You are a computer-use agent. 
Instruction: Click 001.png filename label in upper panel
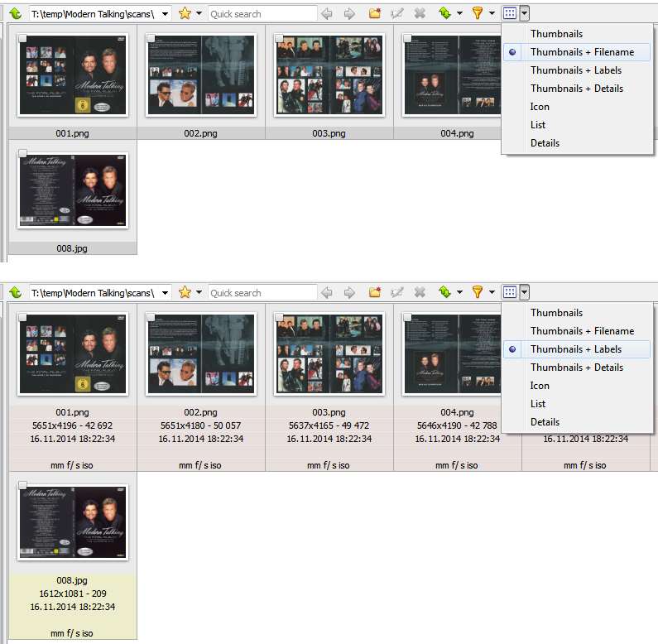(72, 133)
